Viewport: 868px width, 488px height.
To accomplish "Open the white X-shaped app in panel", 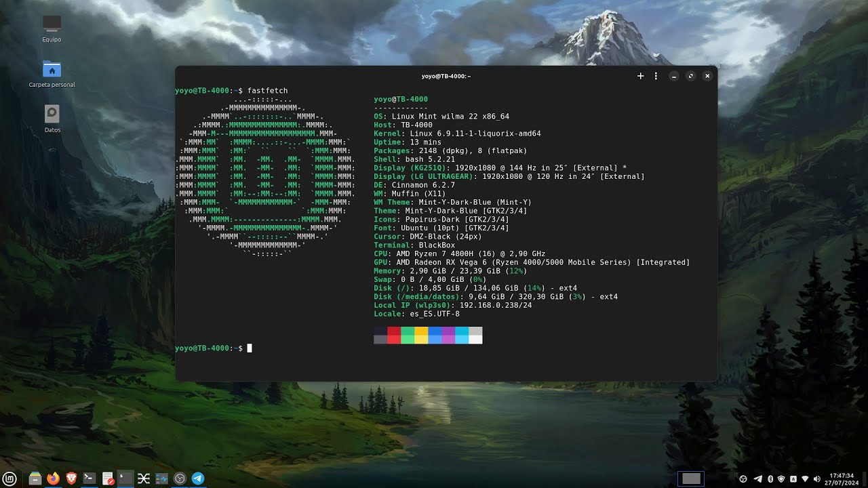I will pyautogui.click(x=143, y=479).
